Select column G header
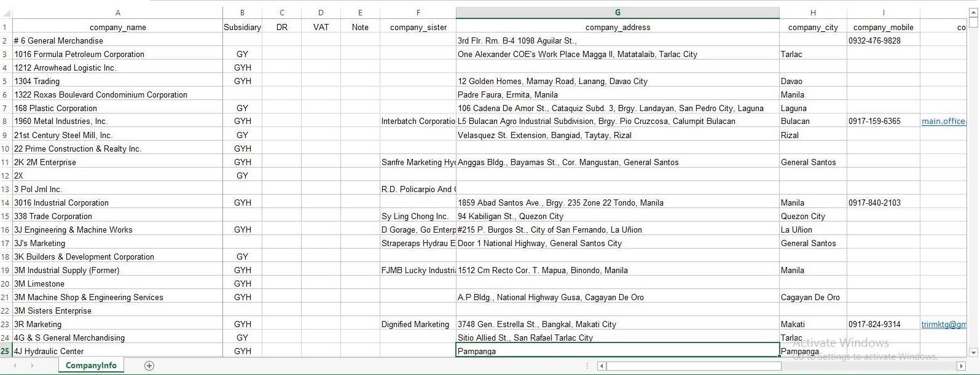This screenshot has width=980, height=375. pos(617,13)
